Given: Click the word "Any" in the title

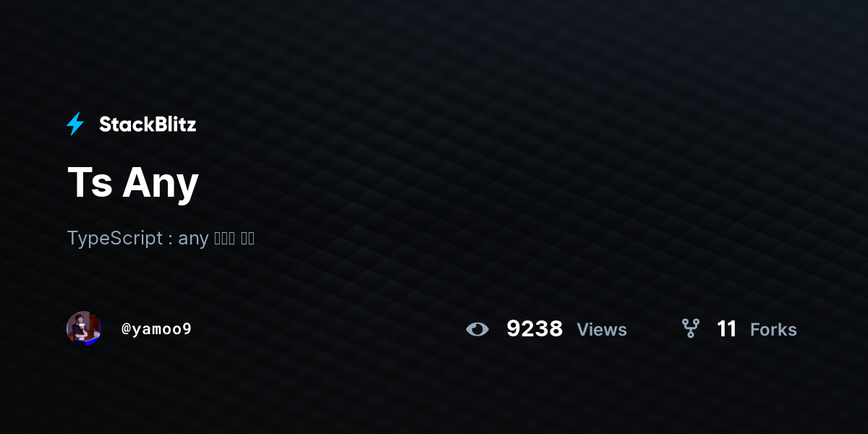Looking at the screenshot, I should point(161,184).
